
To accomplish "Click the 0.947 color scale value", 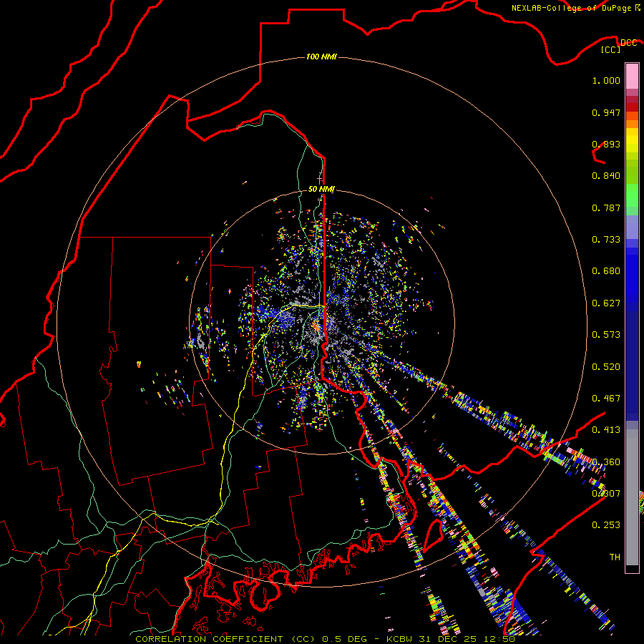I will pos(606,112).
